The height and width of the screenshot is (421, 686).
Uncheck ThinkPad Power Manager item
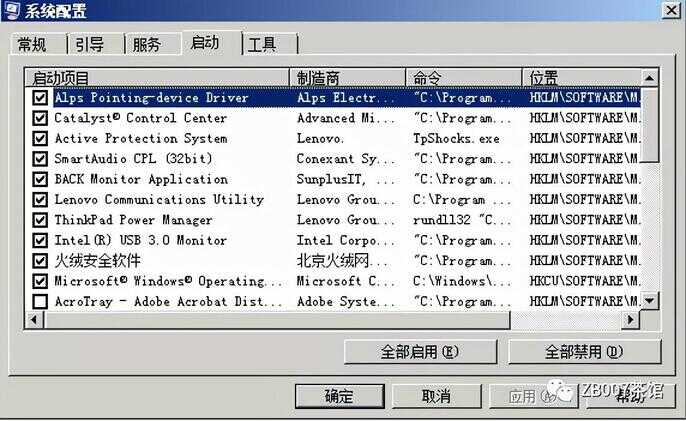[40, 220]
